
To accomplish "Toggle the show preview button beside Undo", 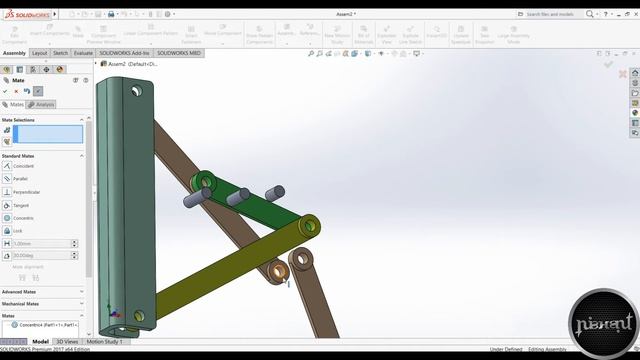I will point(38,91).
